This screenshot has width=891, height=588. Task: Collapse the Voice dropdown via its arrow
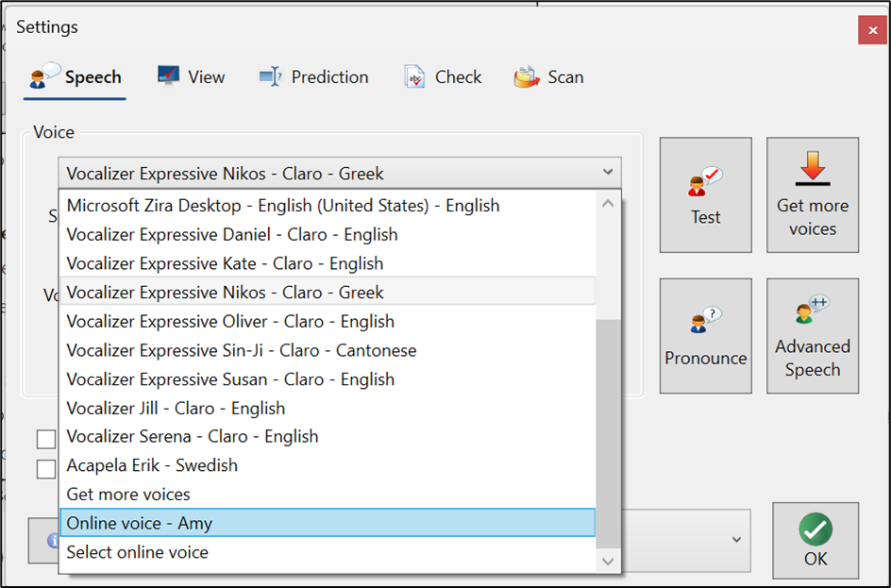click(x=608, y=172)
